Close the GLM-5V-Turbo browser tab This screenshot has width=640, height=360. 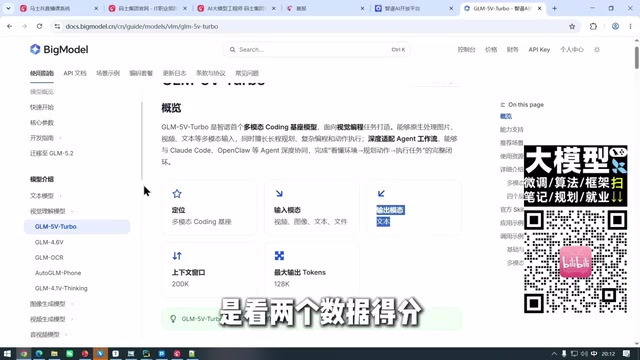click(539, 8)
